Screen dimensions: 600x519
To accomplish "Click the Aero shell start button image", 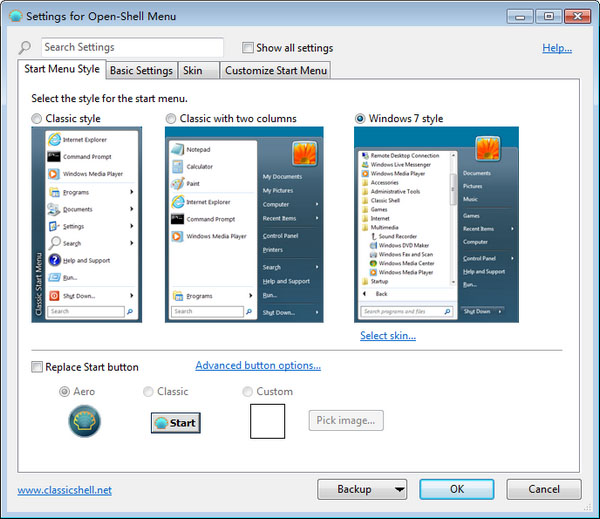I will 85,421.
